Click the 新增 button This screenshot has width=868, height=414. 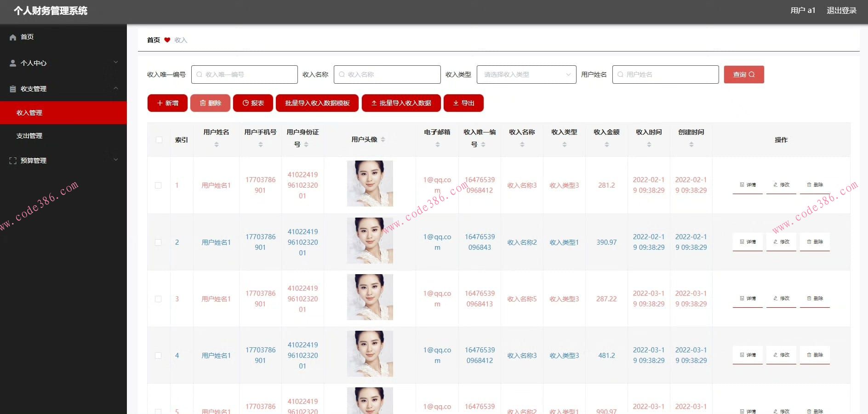[167, 103]
